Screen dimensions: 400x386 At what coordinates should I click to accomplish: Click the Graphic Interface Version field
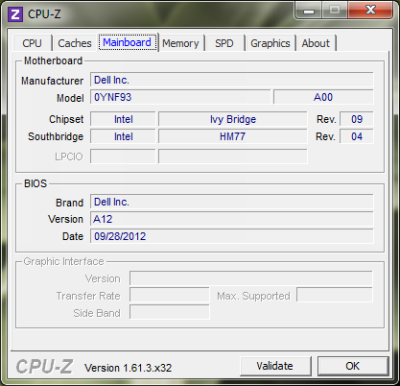point(251,278)
